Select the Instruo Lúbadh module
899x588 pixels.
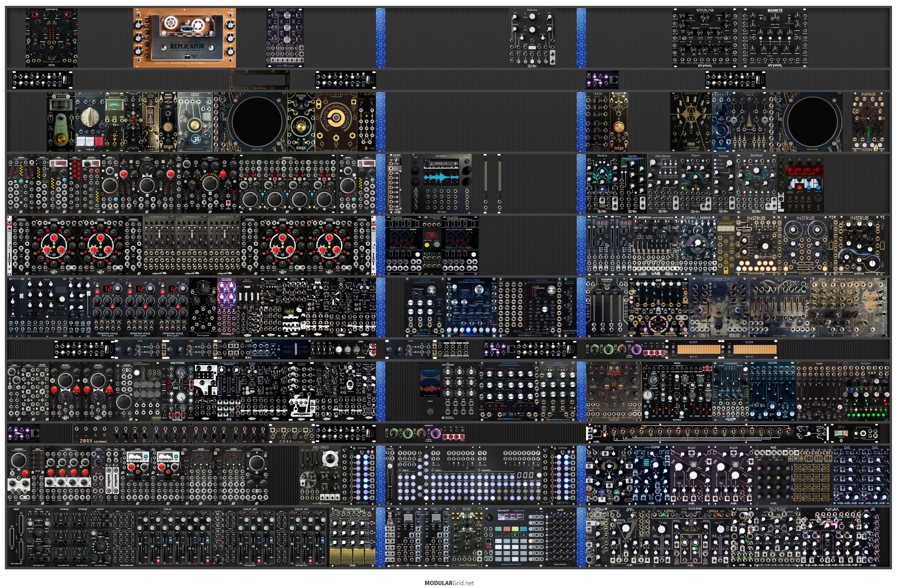805,245
